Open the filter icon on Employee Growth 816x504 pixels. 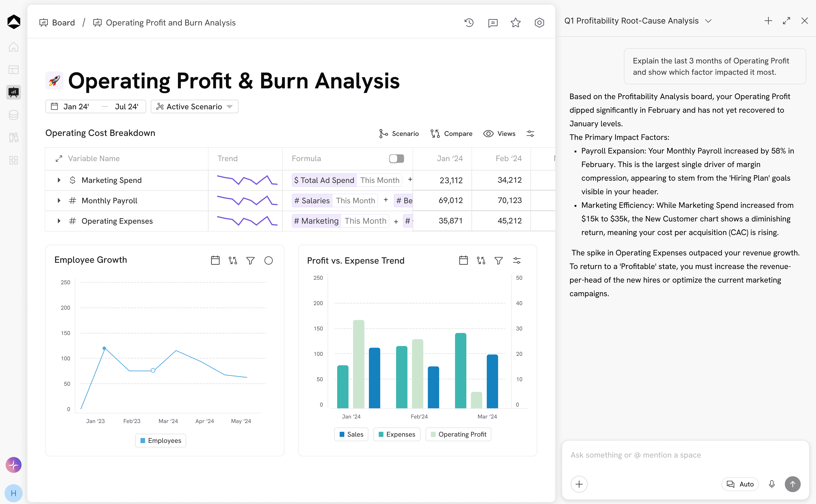pyautogui.click(x=250, y=260)
